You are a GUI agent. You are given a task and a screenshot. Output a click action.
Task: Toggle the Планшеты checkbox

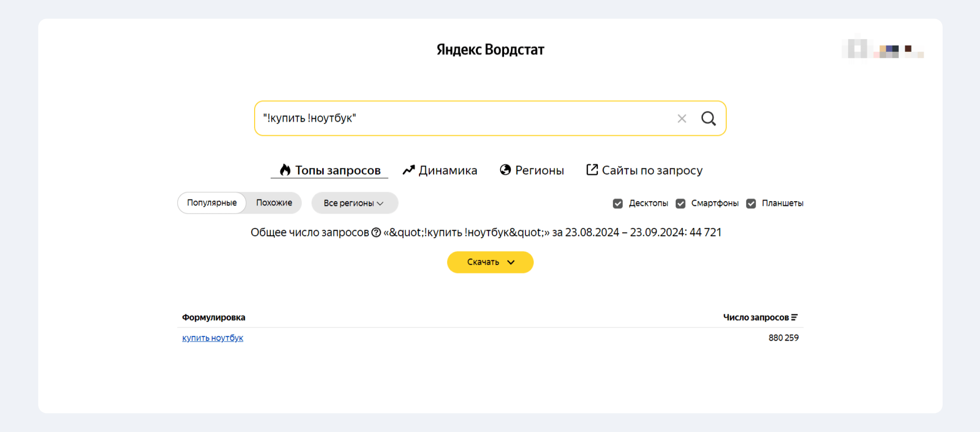tap(751, 204)
